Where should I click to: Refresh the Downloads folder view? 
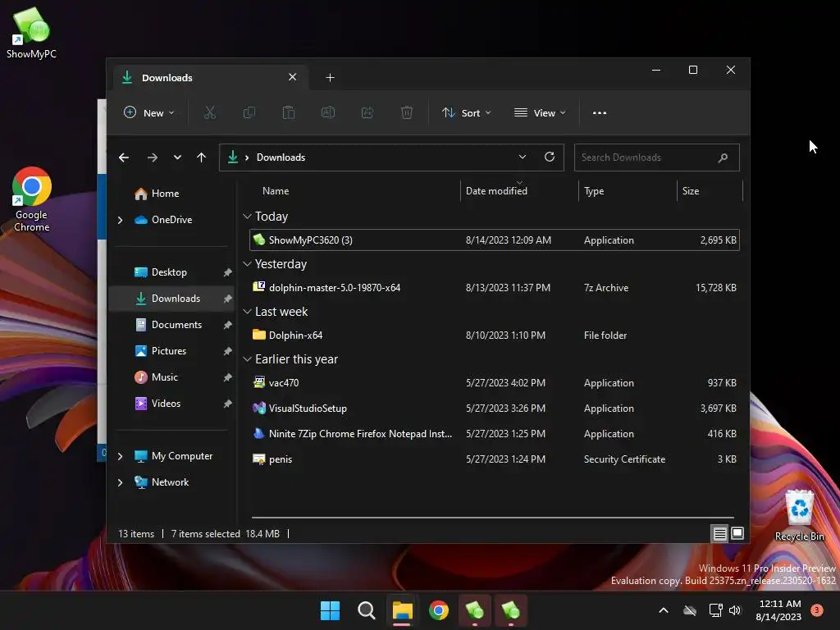click(x=550, y=157)
